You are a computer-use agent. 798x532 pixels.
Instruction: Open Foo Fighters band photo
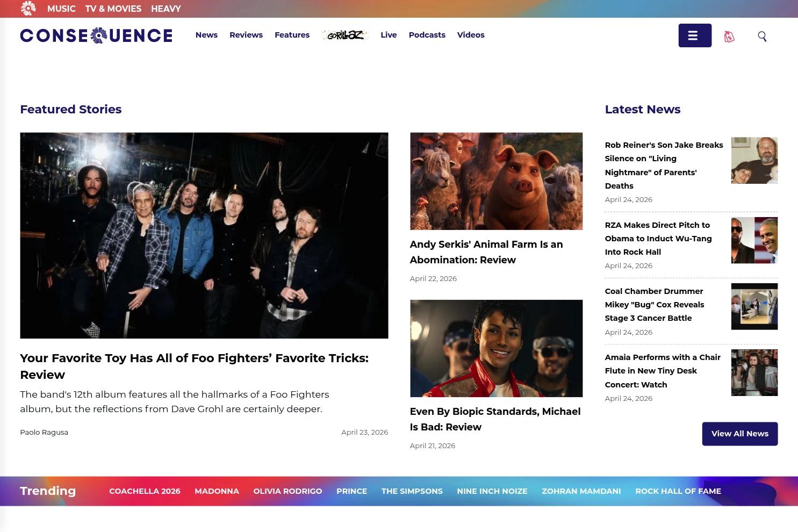(x=204, y=235)
